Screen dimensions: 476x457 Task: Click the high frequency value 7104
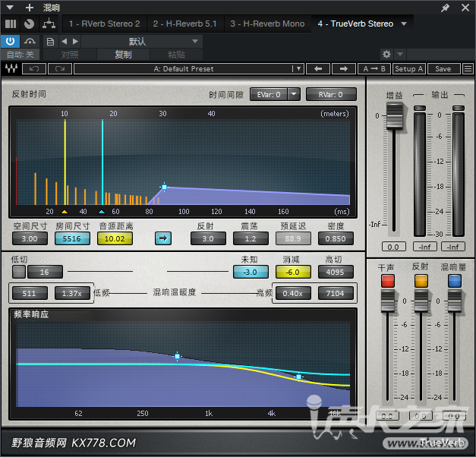[x=336, y=293]
